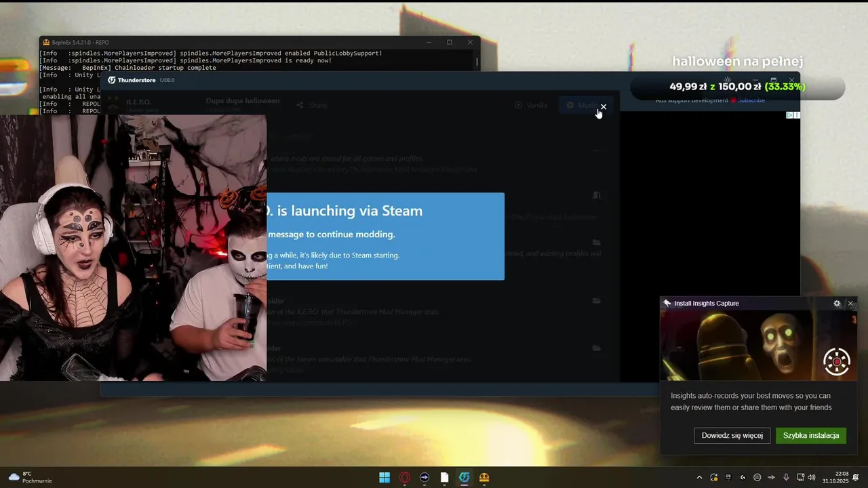
Task: Maximize the BepInEx console window
Action: (449, 42)
